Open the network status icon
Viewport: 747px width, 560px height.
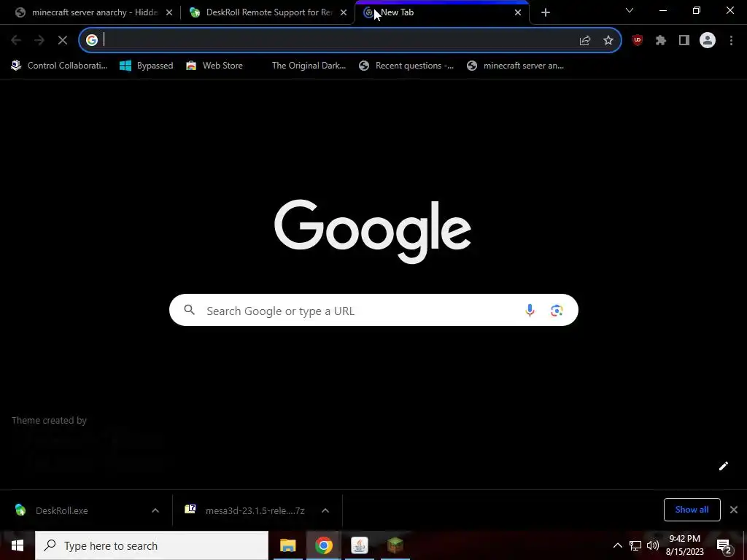point(635,545)
